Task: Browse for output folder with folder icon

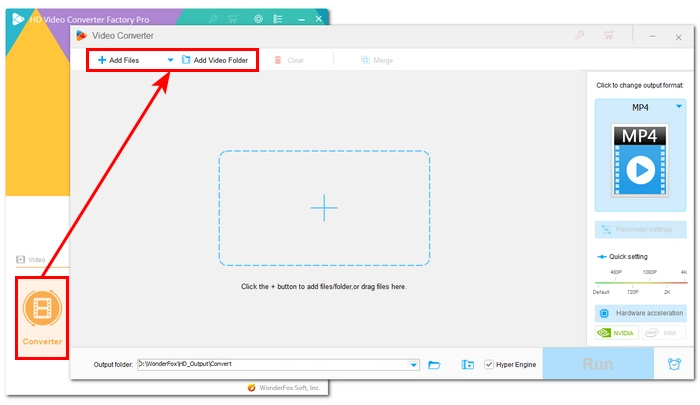Action: coord(434,365)
